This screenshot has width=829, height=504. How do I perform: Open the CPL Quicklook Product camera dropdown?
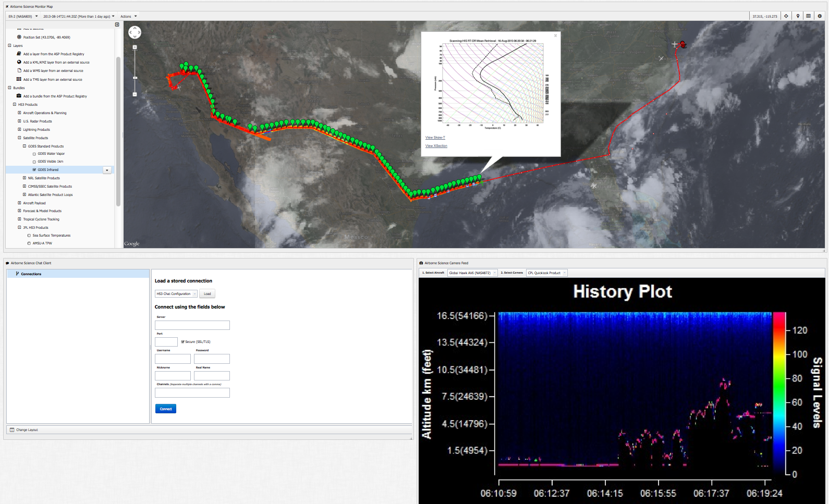546,273
